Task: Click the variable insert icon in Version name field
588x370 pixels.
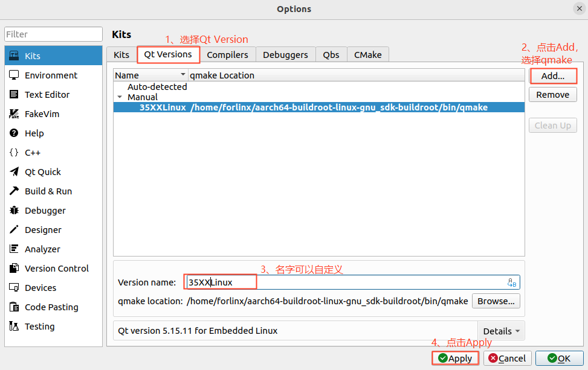Action: pos(512,282)
